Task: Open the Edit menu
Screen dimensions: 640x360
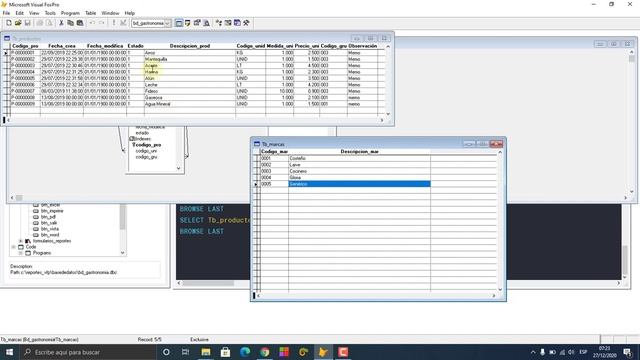Action: pos(20,13)
